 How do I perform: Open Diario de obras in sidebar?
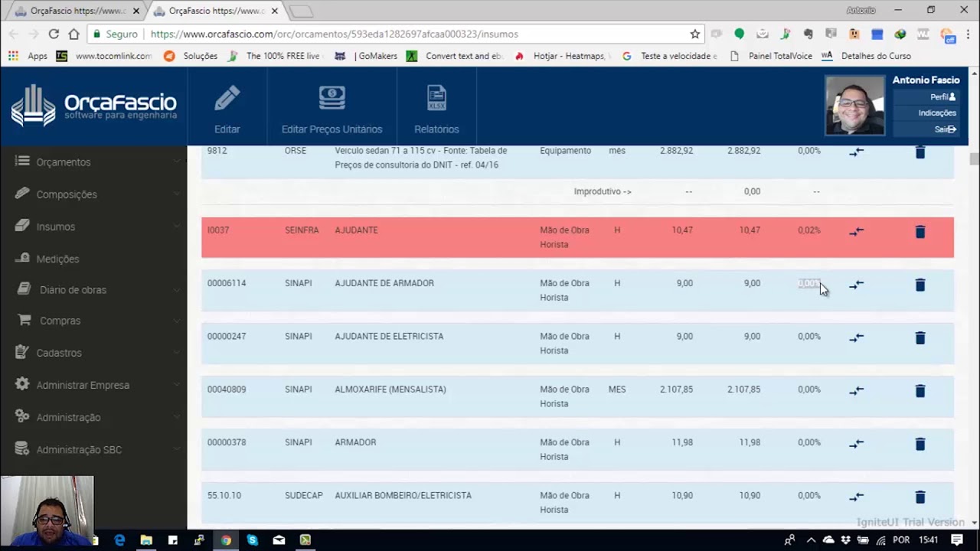[93, 290]
